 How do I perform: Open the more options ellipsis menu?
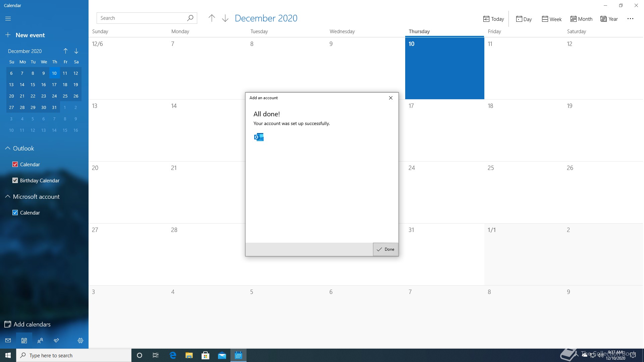[x=630, y=19]
